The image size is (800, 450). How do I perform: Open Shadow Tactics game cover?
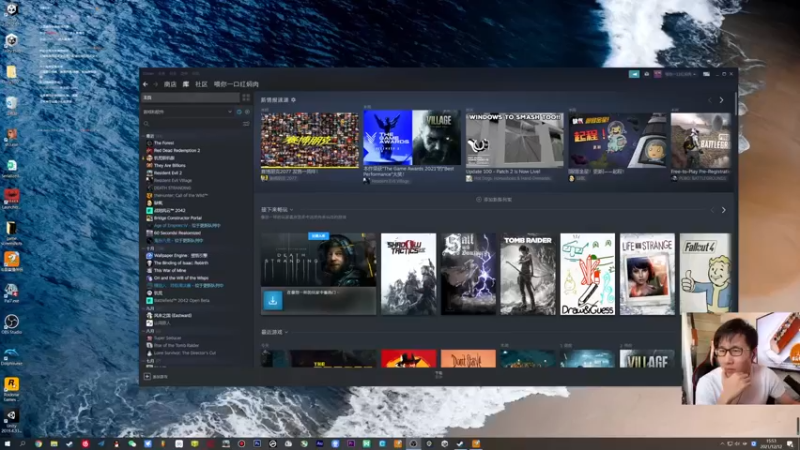(409, 274)
